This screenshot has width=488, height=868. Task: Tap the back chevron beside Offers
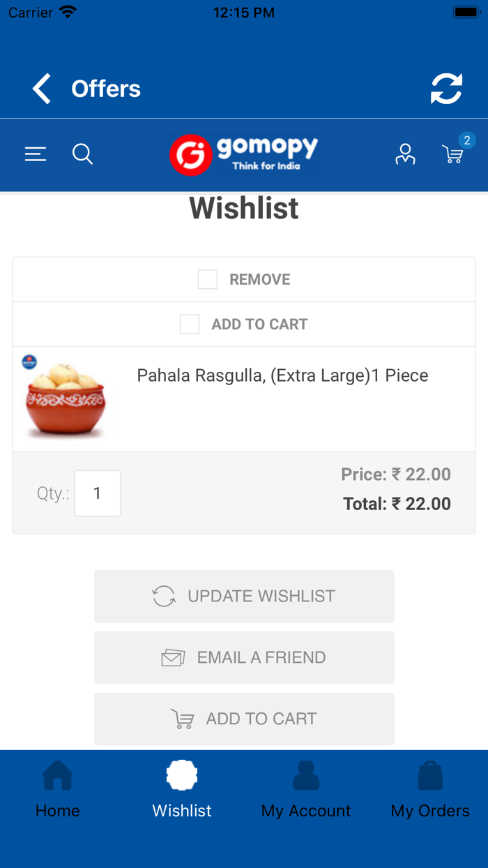coord(42,89)
